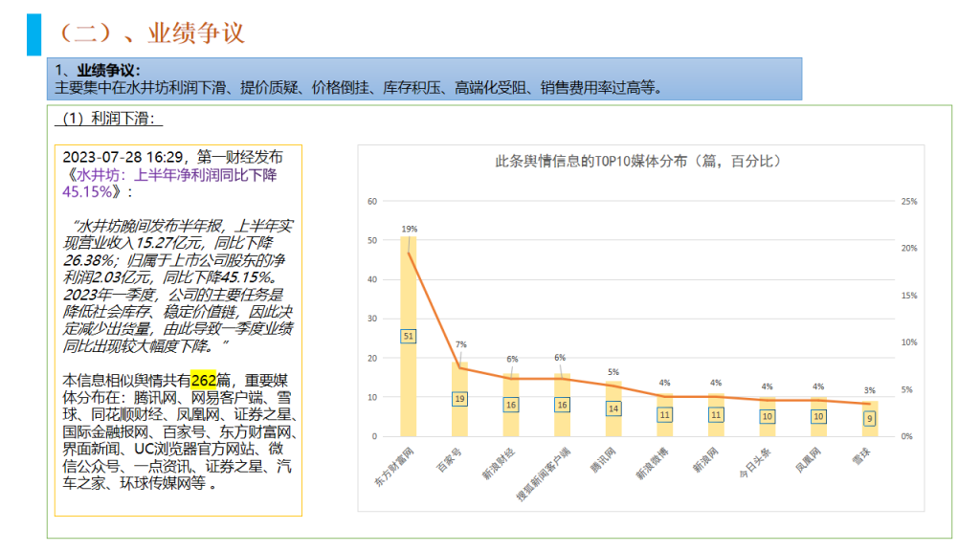Click the 3% label above the 雪球 bar
The image size is (980, 551).
[x=868, y=390]
